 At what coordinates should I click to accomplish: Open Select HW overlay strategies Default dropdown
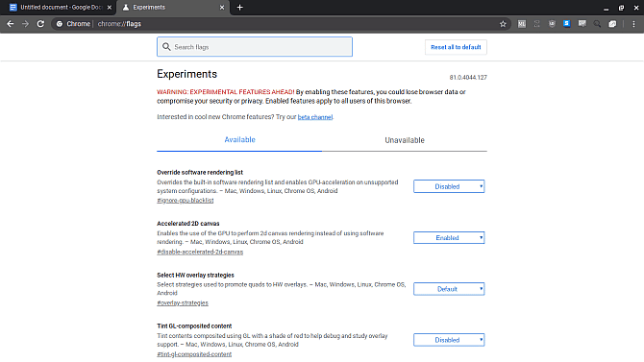coord(449,289)
